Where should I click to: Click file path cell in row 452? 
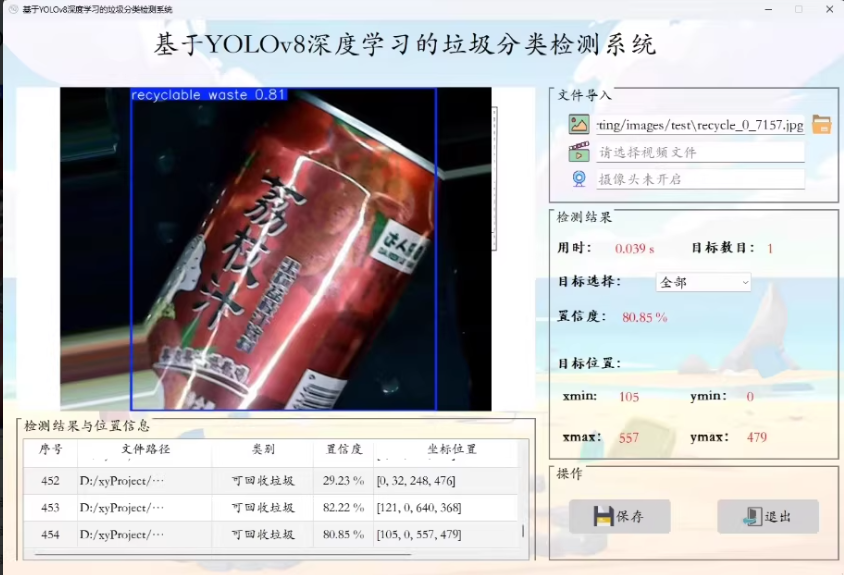145,481
